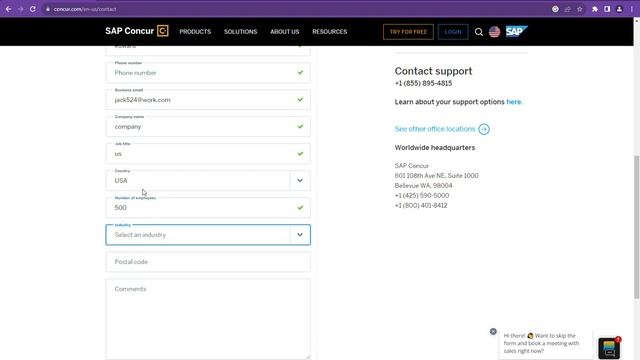The height and width of the screenshot is (360, 640).
Task: Reload the page with refresh icon
Action: tap(33, 9)
